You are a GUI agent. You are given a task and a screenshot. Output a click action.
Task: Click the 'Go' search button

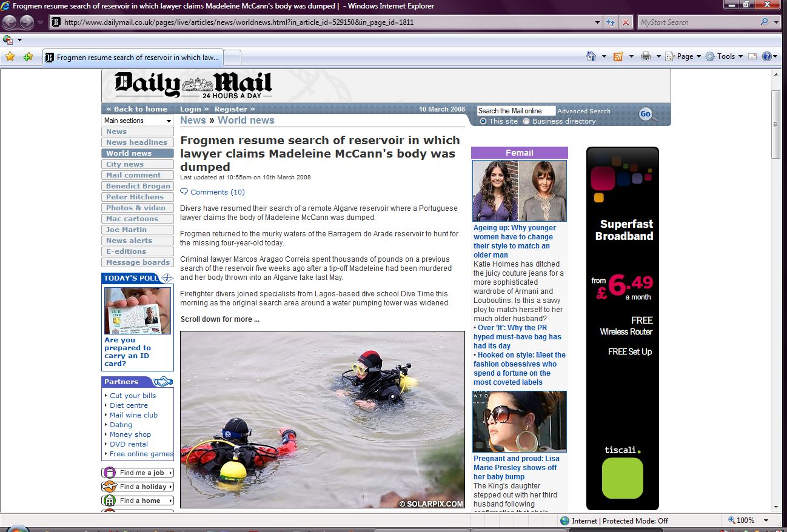[x=646, y=114]
